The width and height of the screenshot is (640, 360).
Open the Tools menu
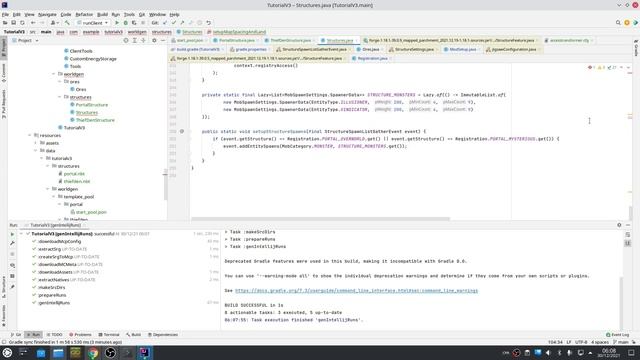pyautogui.click(x=129, y=14)
